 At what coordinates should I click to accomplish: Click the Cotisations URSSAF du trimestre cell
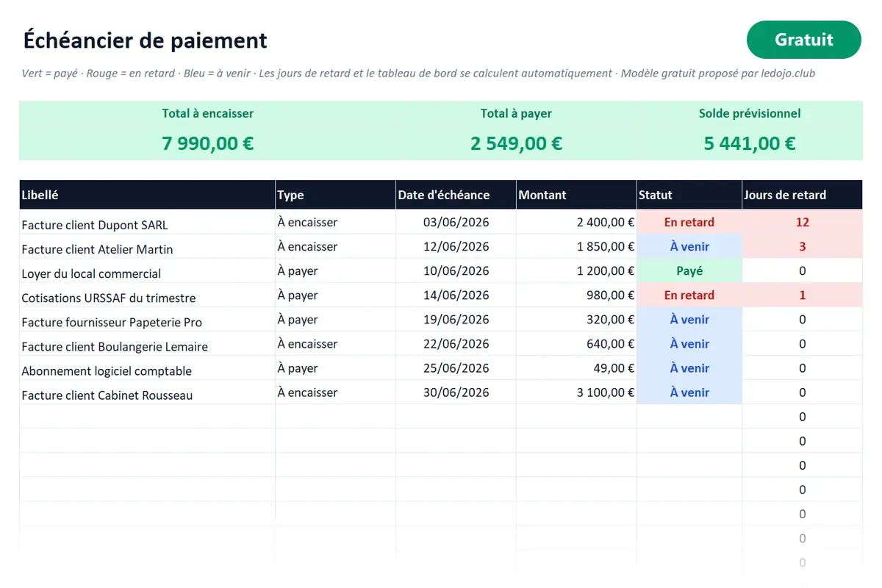(x=147, y=295)
